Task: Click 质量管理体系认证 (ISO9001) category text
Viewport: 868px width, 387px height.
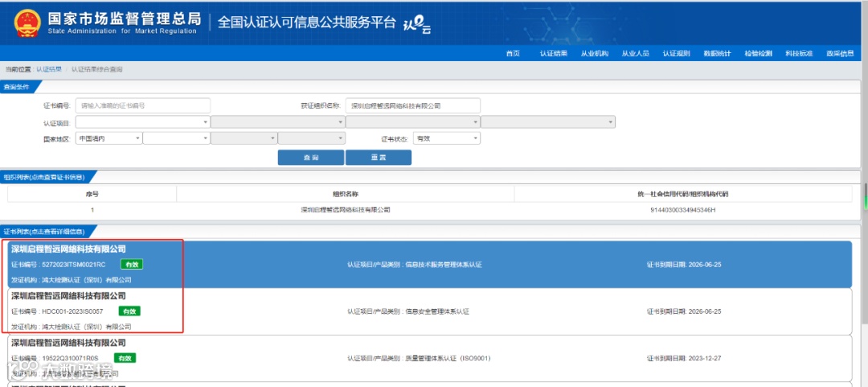Action: [448, 358]
